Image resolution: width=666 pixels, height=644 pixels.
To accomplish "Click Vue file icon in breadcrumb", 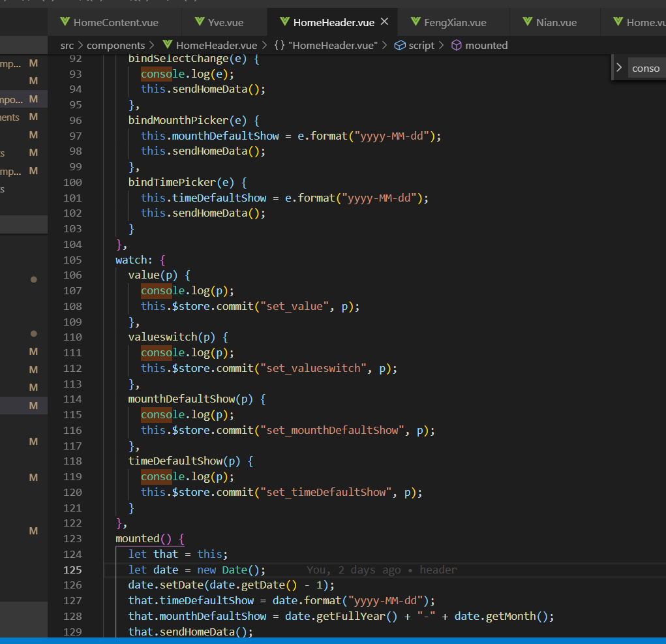I will 168,45.
